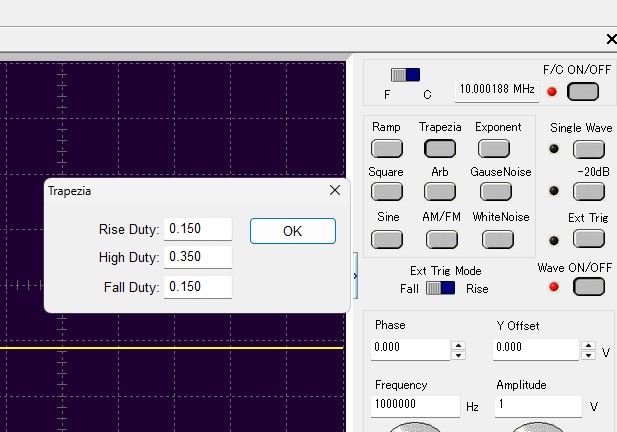Toggle the F/C slide switch
617x432 pixels.
[406, 75]
